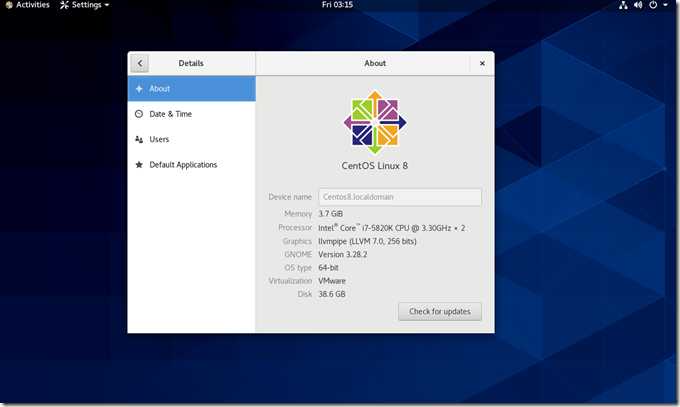Click Check for updates button
The width and height of the screenshot is (680, 407).
(440, 312)
